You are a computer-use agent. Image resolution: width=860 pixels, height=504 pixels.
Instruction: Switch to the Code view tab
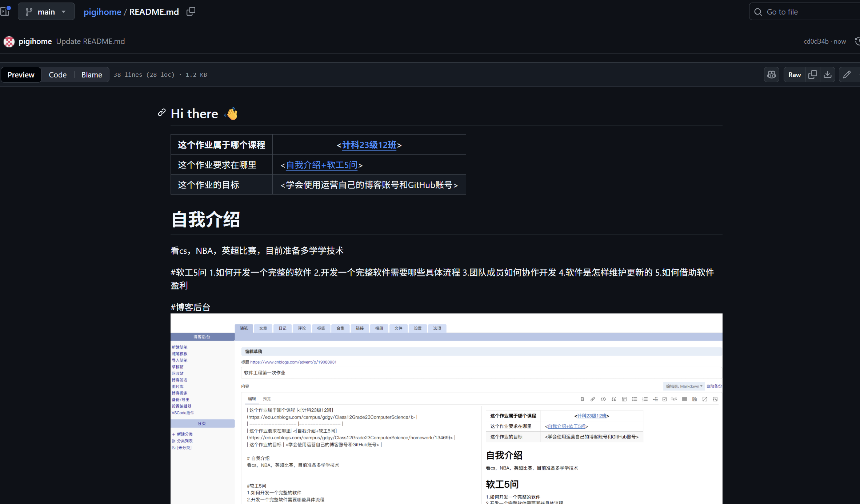pos(57,75)
